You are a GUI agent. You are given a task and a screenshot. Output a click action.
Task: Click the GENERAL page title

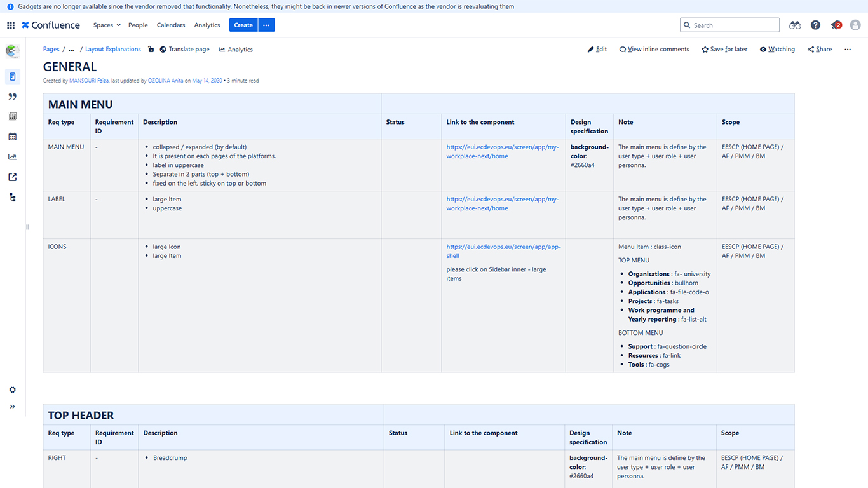click(70, 67)
